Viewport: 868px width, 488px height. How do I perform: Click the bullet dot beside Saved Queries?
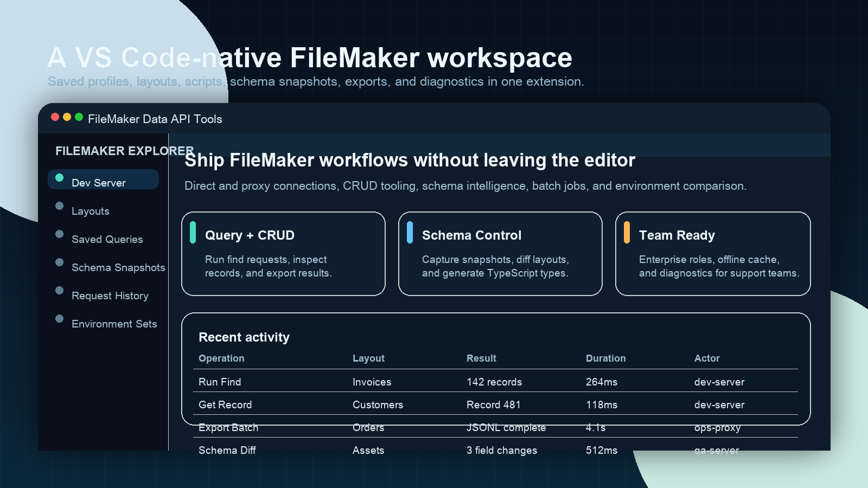pos(60,234)
